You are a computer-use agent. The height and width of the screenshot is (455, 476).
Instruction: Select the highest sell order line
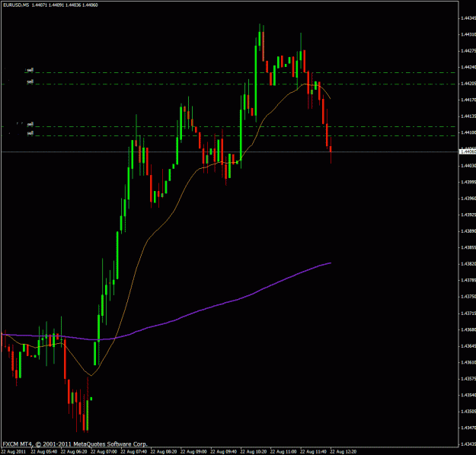240,73
